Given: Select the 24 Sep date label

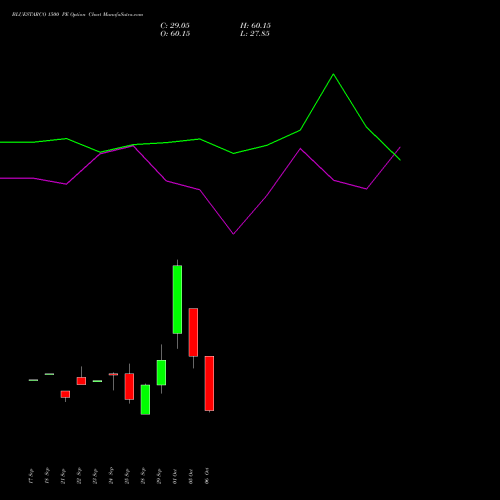Looking at the screenshot, I should point(111,476).
